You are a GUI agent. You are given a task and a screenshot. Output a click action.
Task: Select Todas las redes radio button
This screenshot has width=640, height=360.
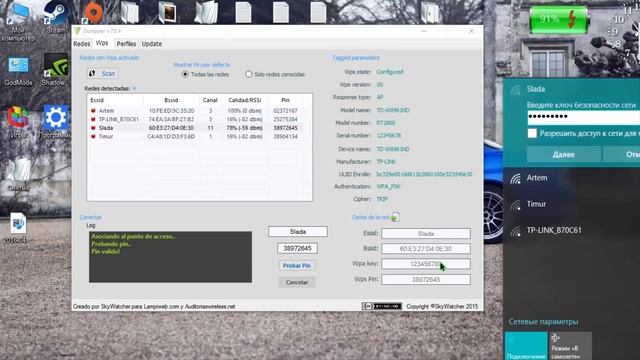[x=185, y=74]
